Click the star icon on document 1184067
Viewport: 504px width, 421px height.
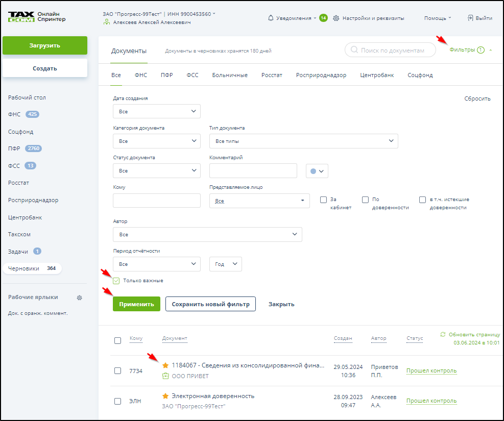(x=165, y=365)
